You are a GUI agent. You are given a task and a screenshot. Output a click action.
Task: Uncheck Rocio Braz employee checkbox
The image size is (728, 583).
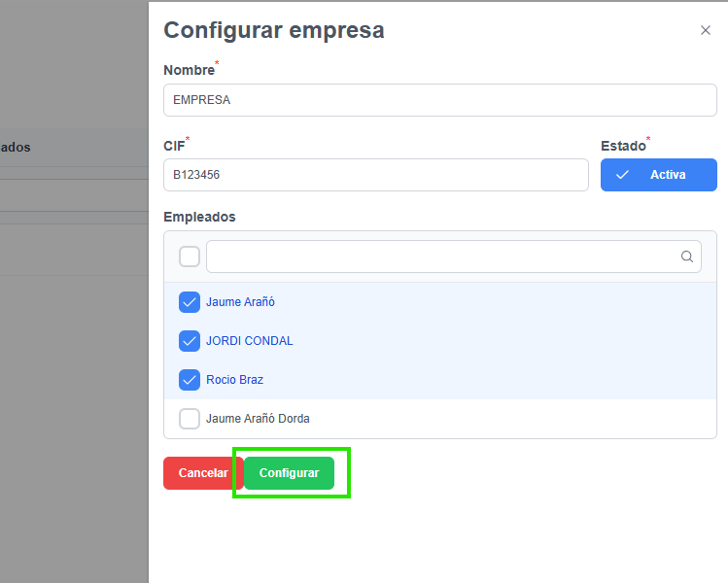190,380
